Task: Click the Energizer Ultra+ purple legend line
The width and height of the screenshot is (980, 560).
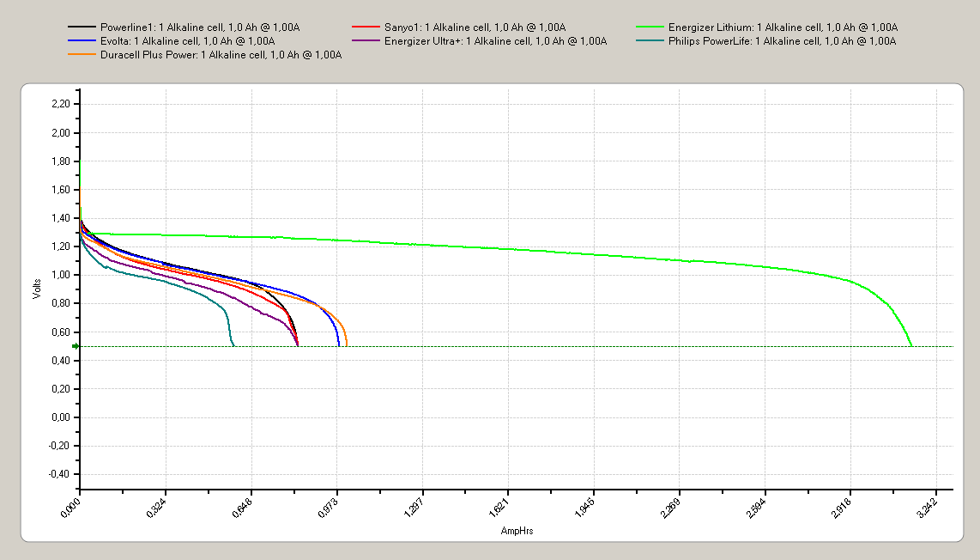Action: click(x=366, y=40)
